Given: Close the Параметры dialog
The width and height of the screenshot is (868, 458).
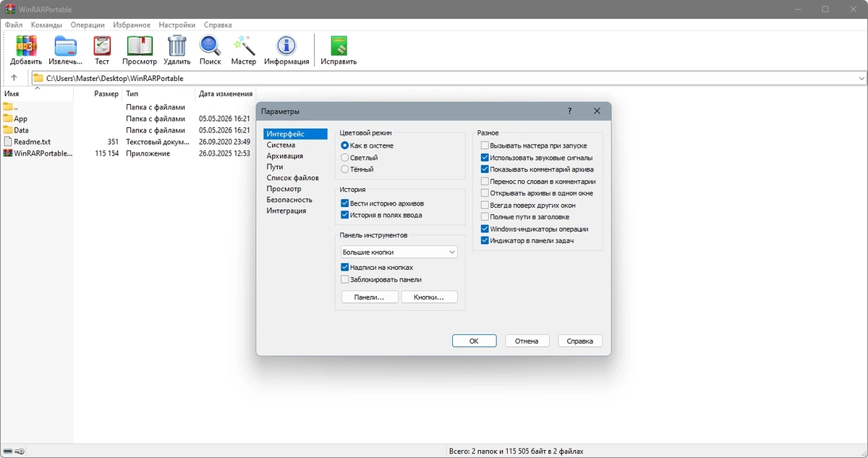Looking at the screenshot, I should pos(597,111).
